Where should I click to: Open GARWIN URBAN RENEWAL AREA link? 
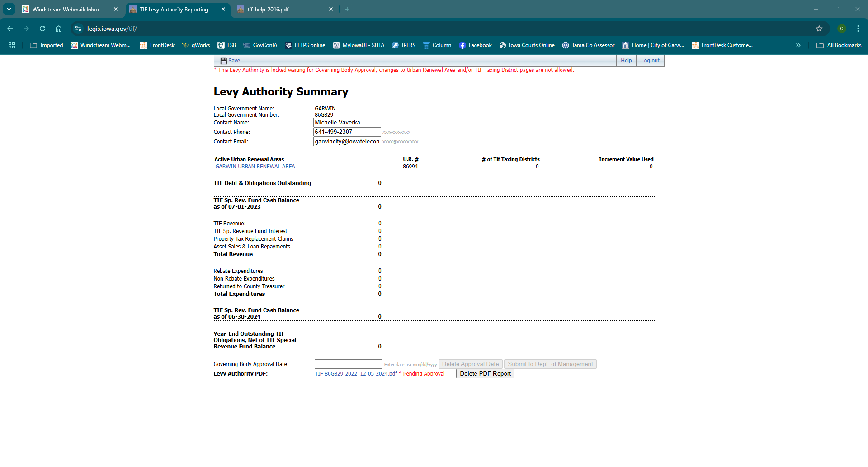coord(255,167)
